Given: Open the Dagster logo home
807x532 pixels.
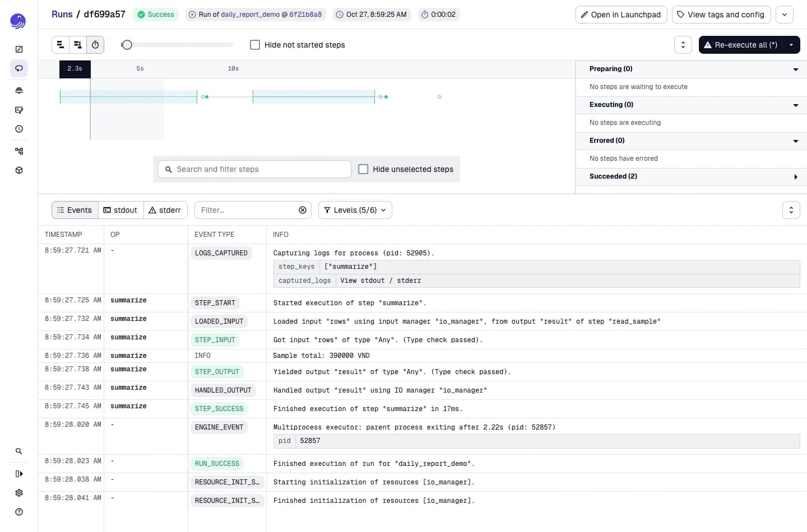Looking at the screenshot, I should (18, 21).
